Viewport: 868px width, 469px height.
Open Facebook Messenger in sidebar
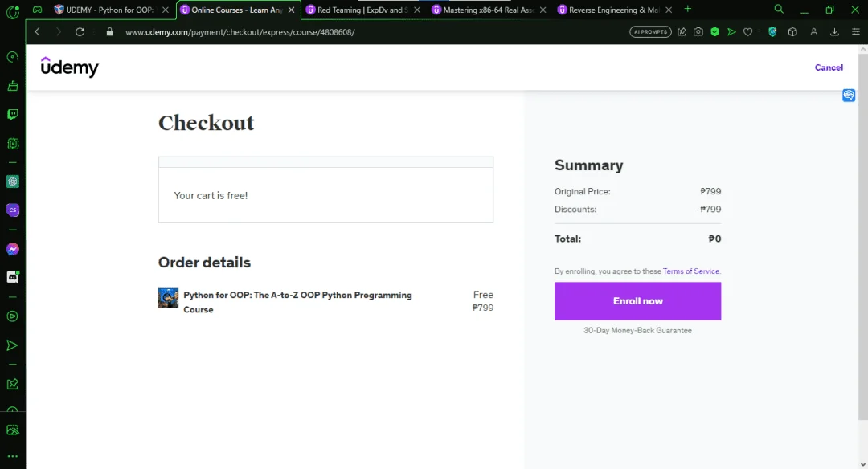(x=12, y=250)
